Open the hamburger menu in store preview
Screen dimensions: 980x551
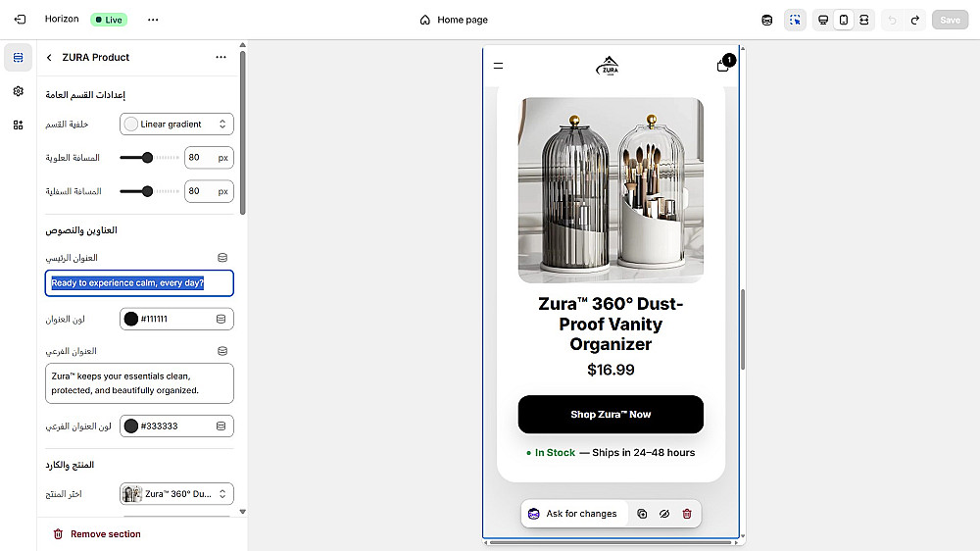tap(498, 66)
